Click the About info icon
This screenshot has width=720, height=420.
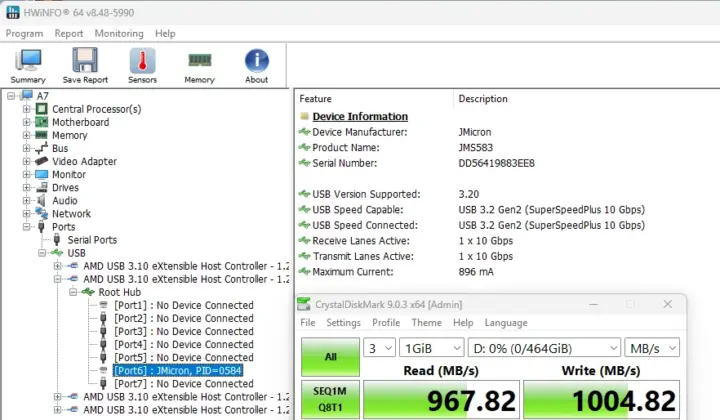coord(257,60)
